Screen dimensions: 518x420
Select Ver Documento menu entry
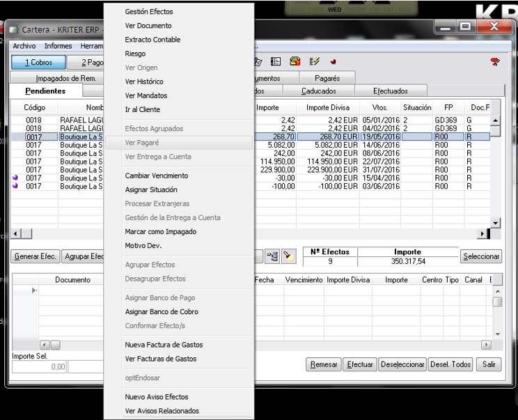pos(148,26)
